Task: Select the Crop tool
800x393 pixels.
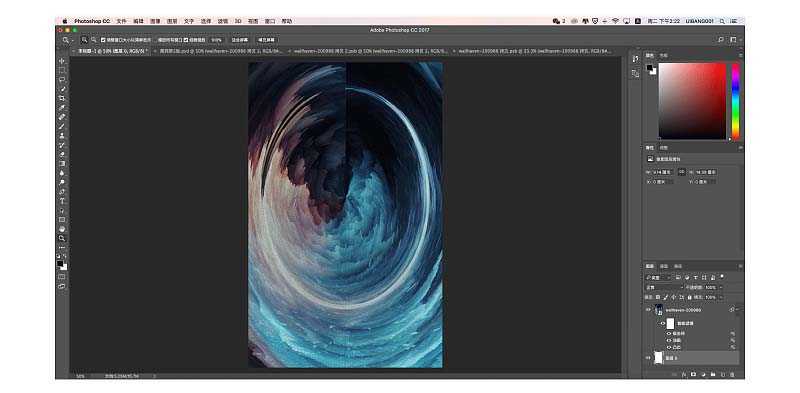Action: point(62,98)
